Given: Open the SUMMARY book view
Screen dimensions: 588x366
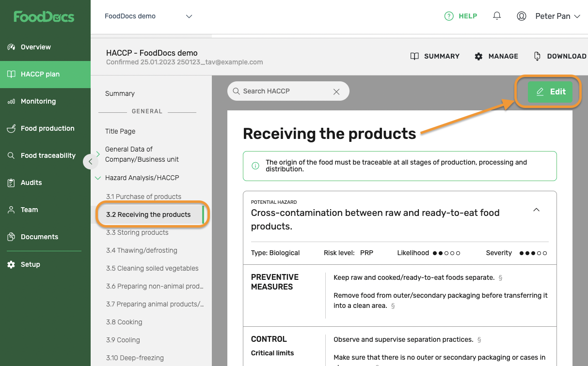Looking at the screenshot, I should (x=435, y=56).
